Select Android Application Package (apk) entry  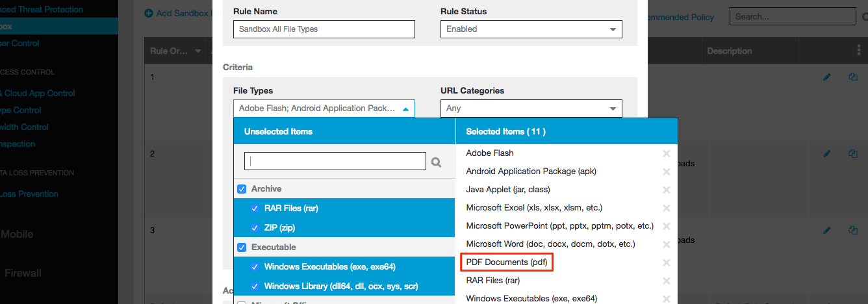(x=531, y=171)
